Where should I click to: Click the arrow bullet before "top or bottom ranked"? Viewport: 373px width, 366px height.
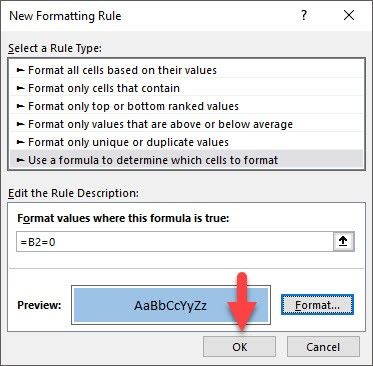point(21,106)
